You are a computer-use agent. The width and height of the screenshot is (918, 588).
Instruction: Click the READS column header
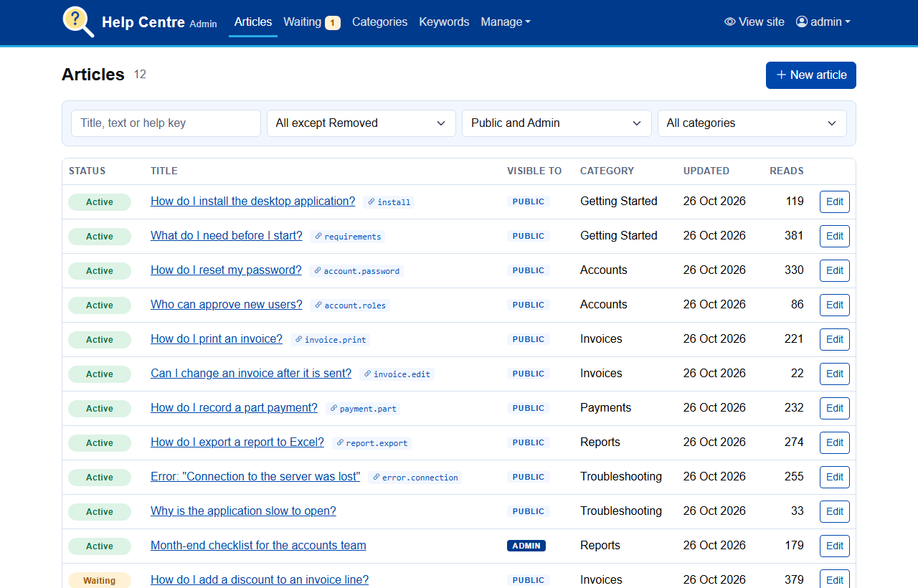786,171
